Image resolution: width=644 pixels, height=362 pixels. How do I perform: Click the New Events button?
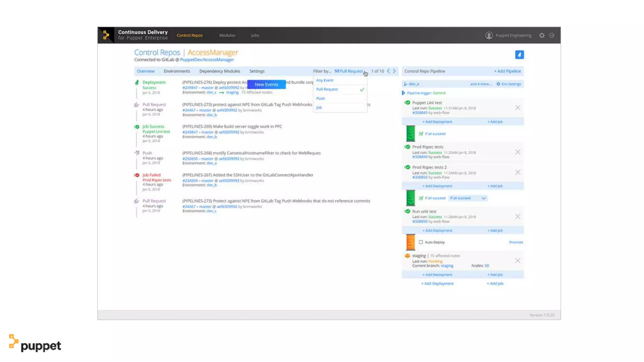click(266, 84)
